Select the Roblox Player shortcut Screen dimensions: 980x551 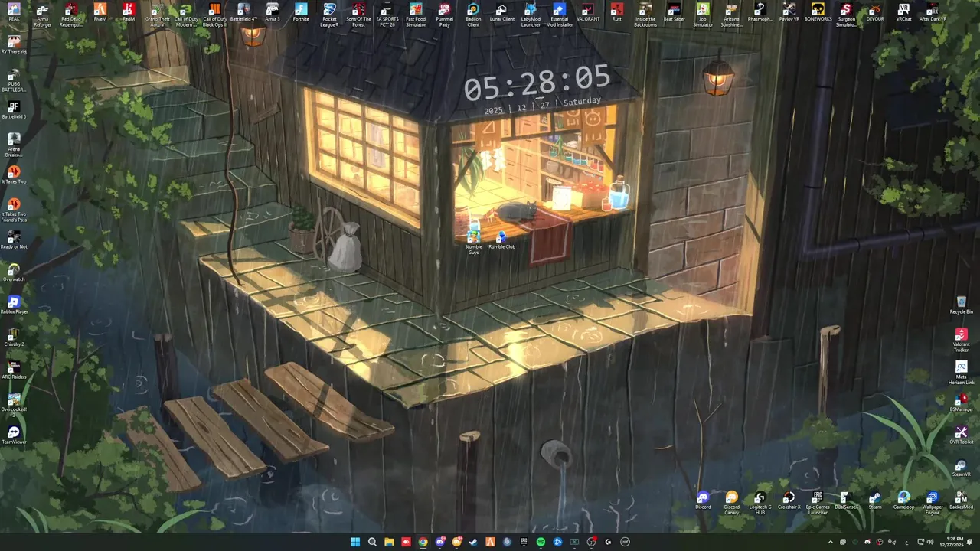[14, 305]
